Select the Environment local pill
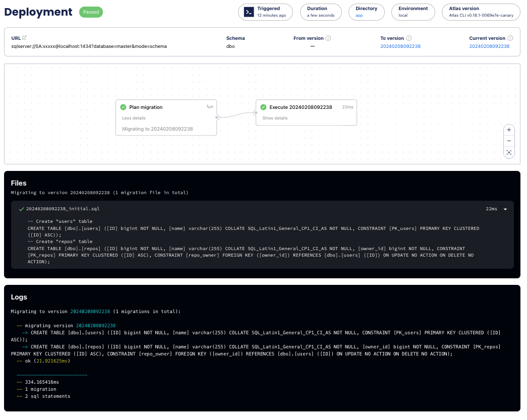 [413, 12]
